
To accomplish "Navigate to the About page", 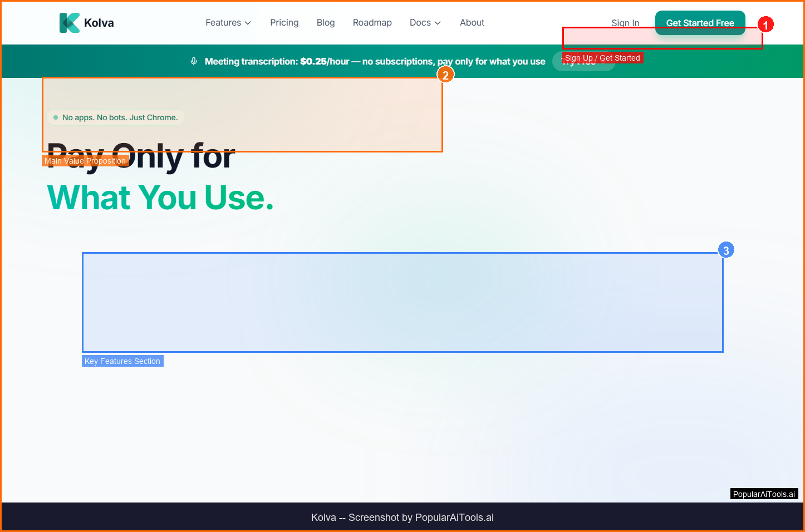I will click(x=472, y=23).
